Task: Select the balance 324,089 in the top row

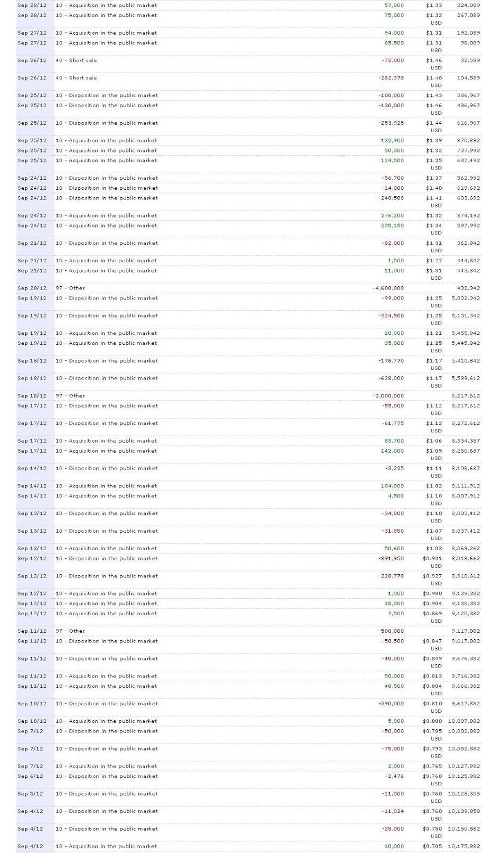Action: (x=468, y=5)
